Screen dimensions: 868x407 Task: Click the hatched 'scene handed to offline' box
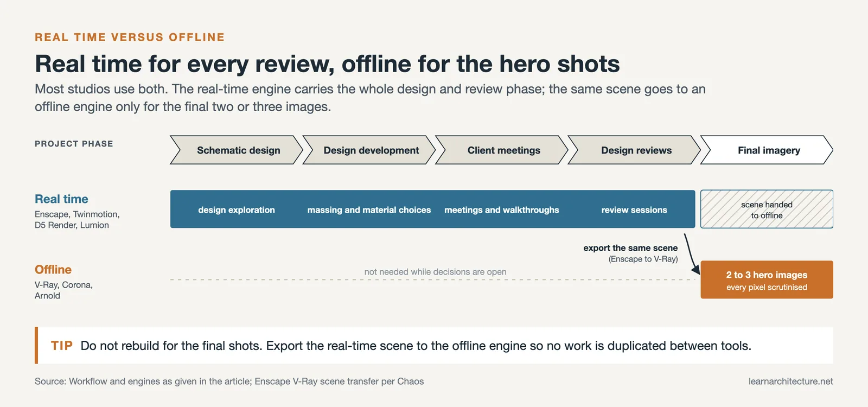(767, 209)
